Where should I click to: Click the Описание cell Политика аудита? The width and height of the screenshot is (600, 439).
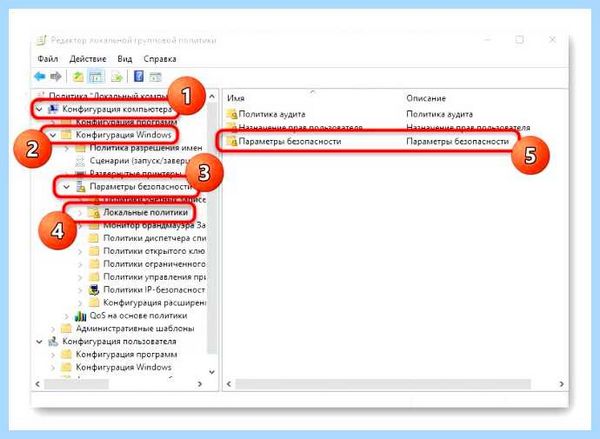(439, 114)
